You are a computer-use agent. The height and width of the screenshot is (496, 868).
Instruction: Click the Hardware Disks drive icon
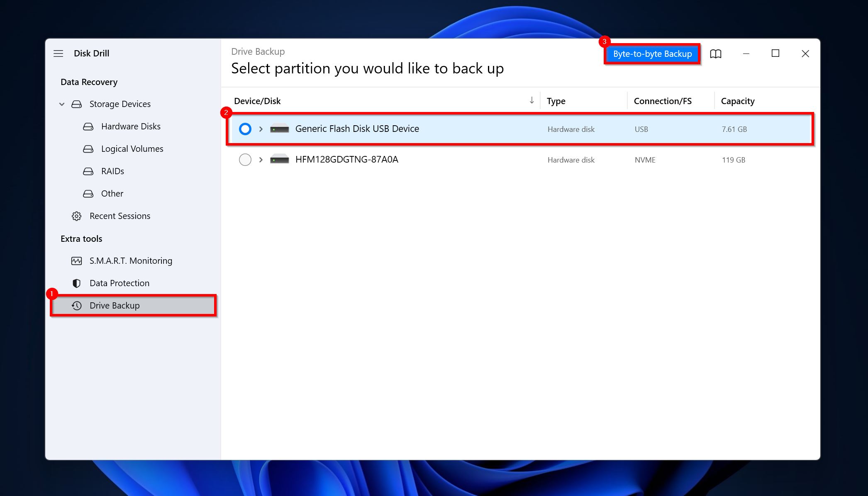(88, 126)
